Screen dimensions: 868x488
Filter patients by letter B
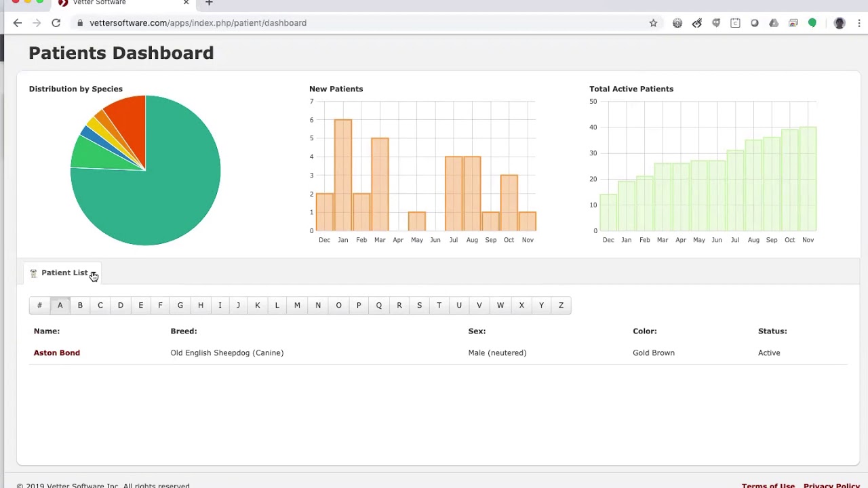[x=80, y=306]
